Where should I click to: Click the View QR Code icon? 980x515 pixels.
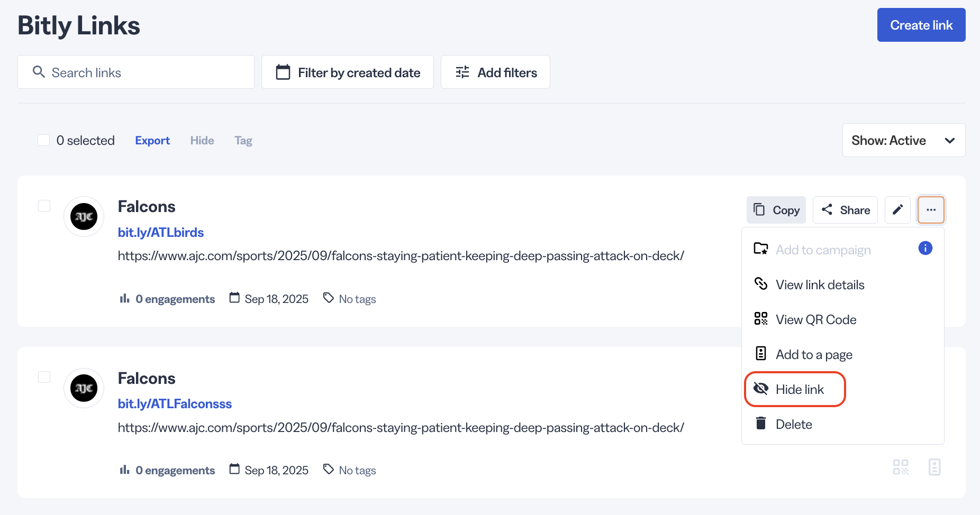point(761,318)
